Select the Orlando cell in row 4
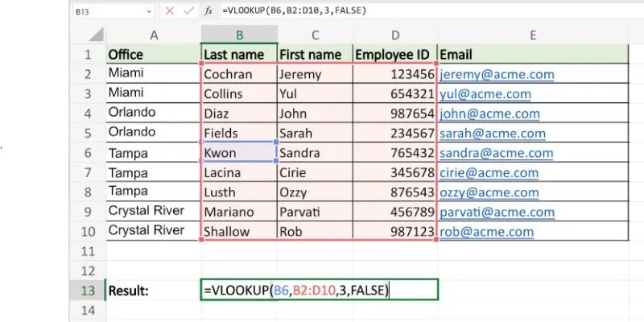This screenshot has width=644, height=322. click(154, 114)
